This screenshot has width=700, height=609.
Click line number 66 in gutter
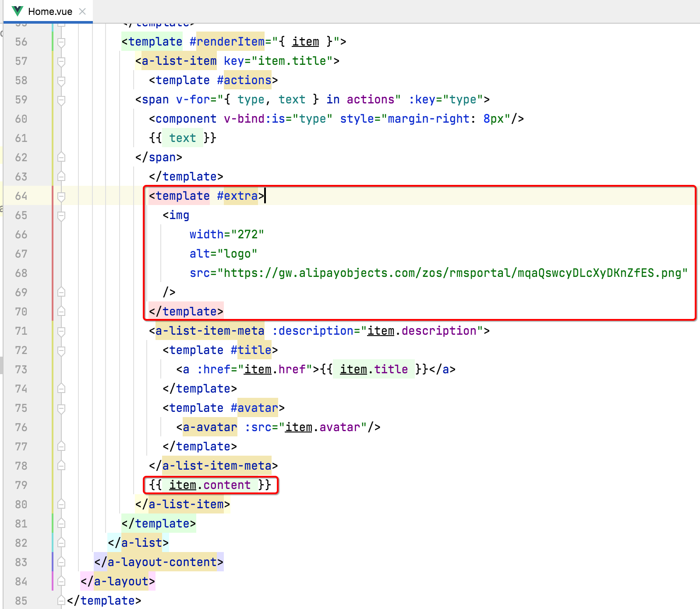coord(21,234)
